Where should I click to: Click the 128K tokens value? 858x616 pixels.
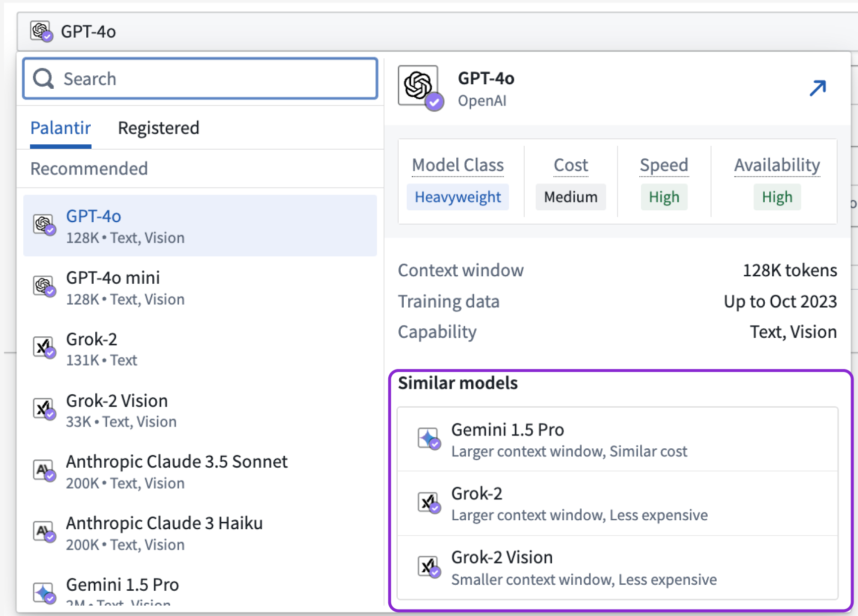790,270
